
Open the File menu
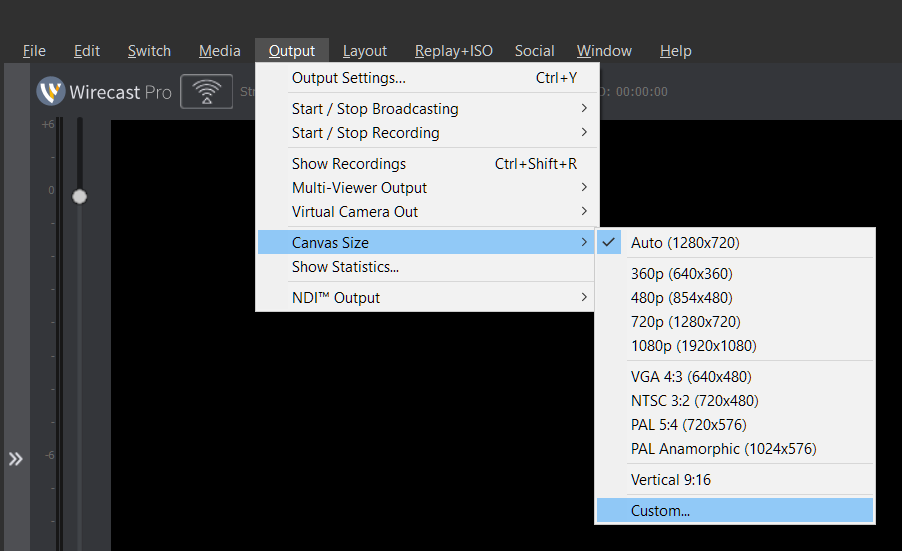point(34,51)
